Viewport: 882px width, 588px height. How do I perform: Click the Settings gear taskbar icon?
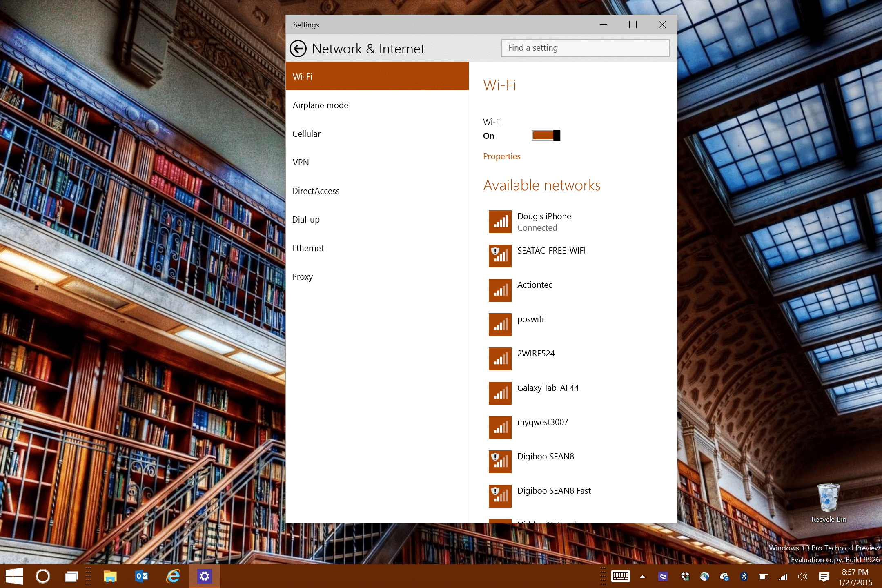[205, 576]
